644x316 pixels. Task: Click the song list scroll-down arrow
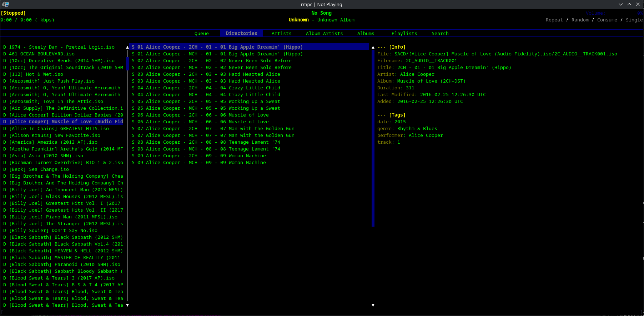coord(373,305)
